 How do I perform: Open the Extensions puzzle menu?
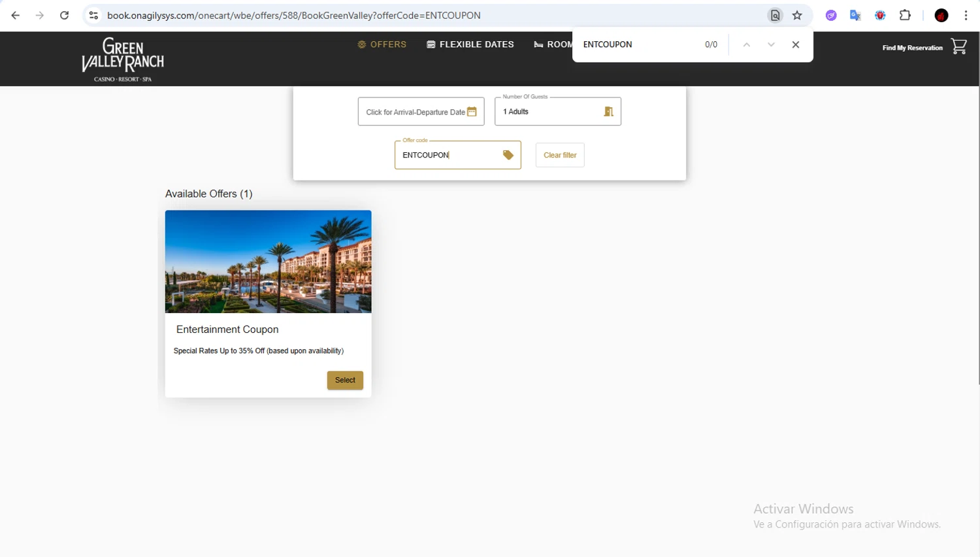tap(905, 15)
